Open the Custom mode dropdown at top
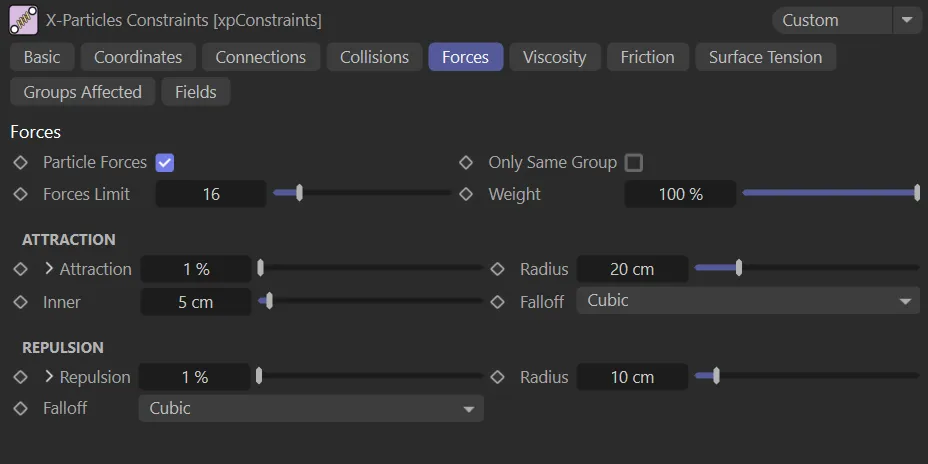 point(845,20)
